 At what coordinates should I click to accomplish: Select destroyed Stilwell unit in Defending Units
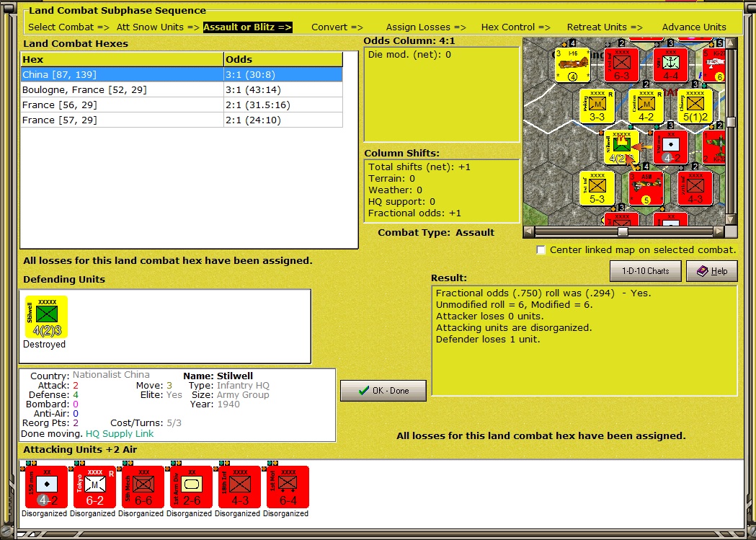pos(46,317)
